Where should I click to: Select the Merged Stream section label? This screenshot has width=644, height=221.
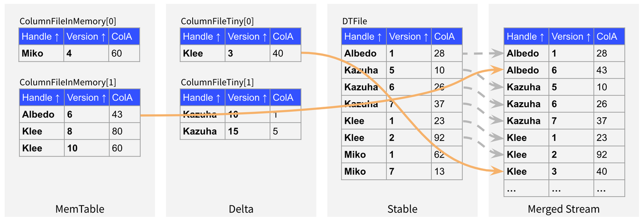(x=563, y=209)
